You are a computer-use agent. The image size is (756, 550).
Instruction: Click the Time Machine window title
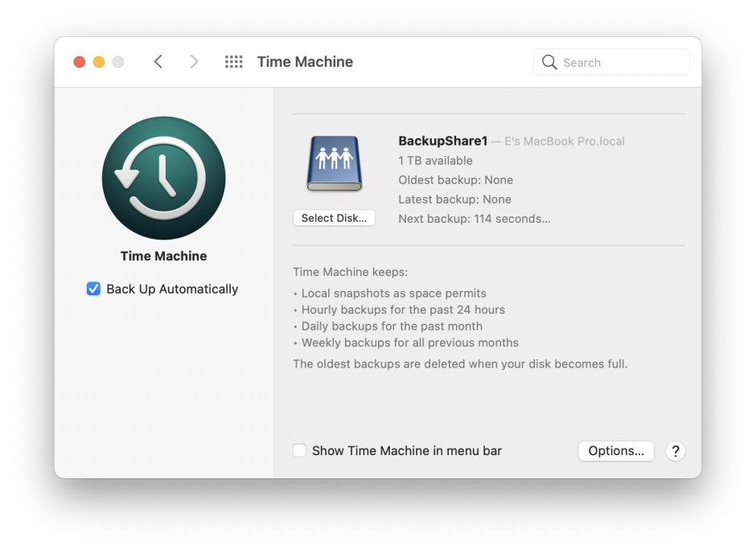point(305,62)
